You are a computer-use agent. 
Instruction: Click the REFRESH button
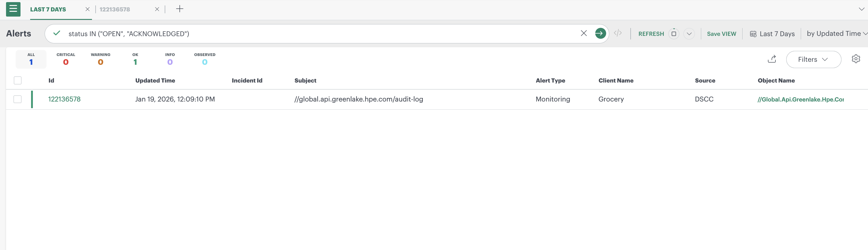(x=651, y=33)
